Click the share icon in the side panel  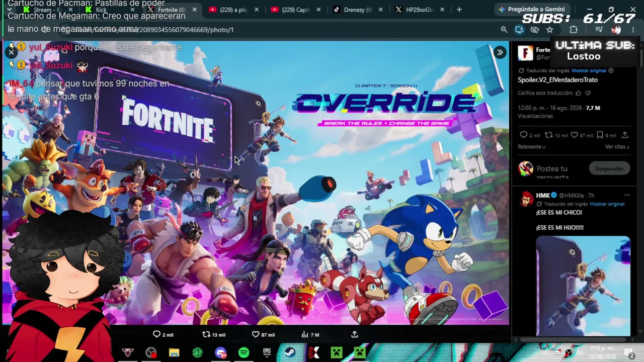[x=625, y=135]
